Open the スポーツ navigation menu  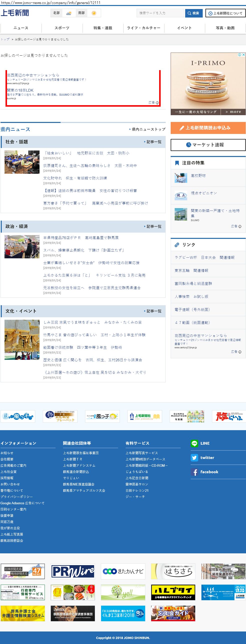pyautogui.click(x=62, y=28)
